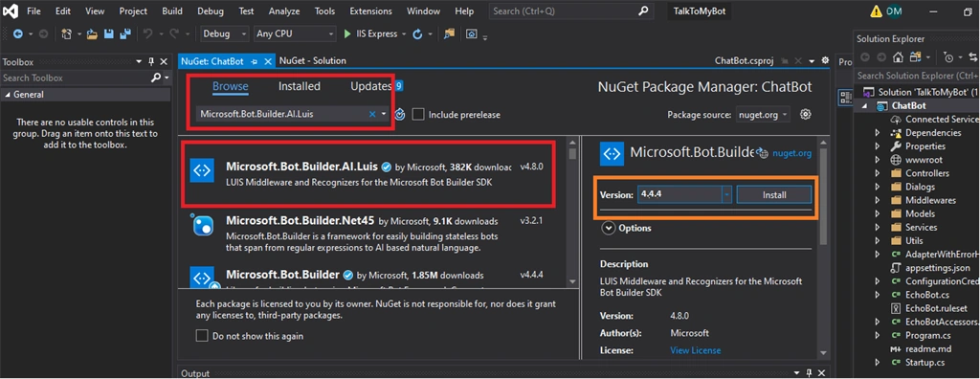The height and width of the screenshot is (379, 980).
Task: Open the IIS Express target dropdown arrow
Action: (x=404, y=33)
